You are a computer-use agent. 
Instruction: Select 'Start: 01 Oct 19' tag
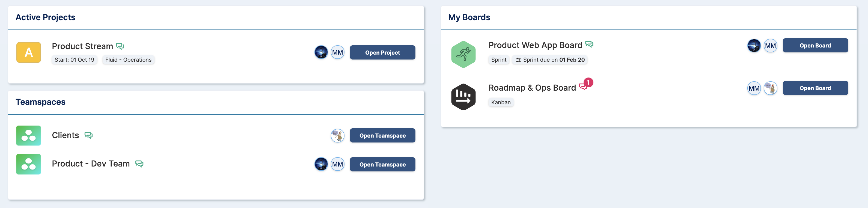[x=75, y=60]
